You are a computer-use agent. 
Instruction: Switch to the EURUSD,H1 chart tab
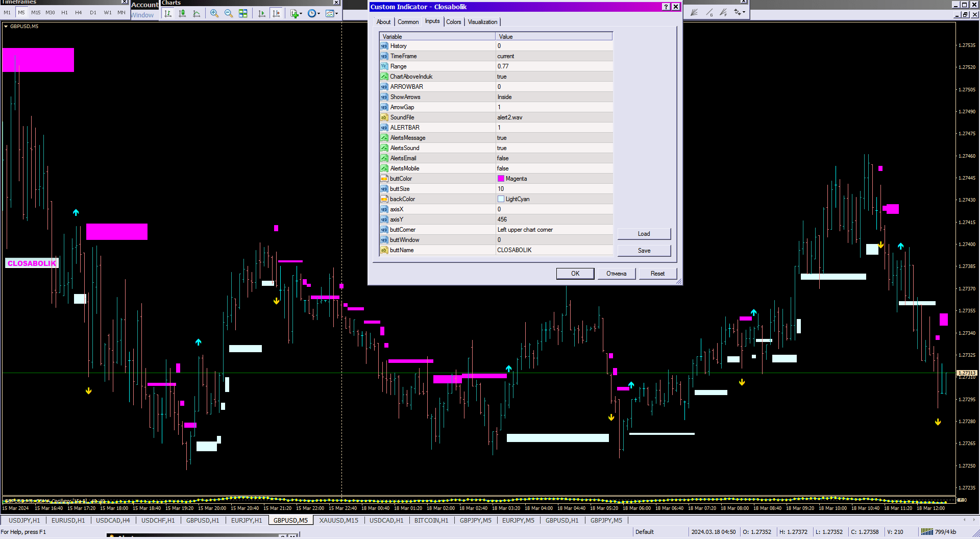coord(68,521)
